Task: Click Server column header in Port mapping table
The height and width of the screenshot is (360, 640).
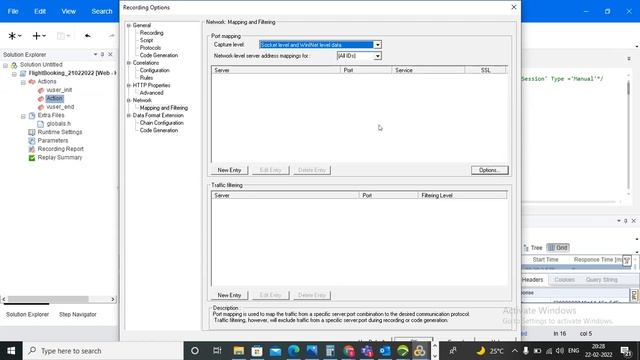Action: pos(276,70)
